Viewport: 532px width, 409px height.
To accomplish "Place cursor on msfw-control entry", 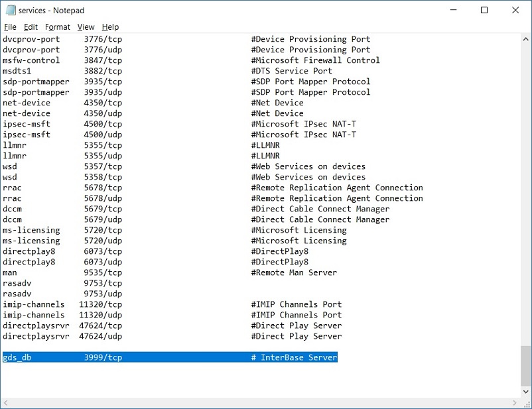I will (31, 60).
